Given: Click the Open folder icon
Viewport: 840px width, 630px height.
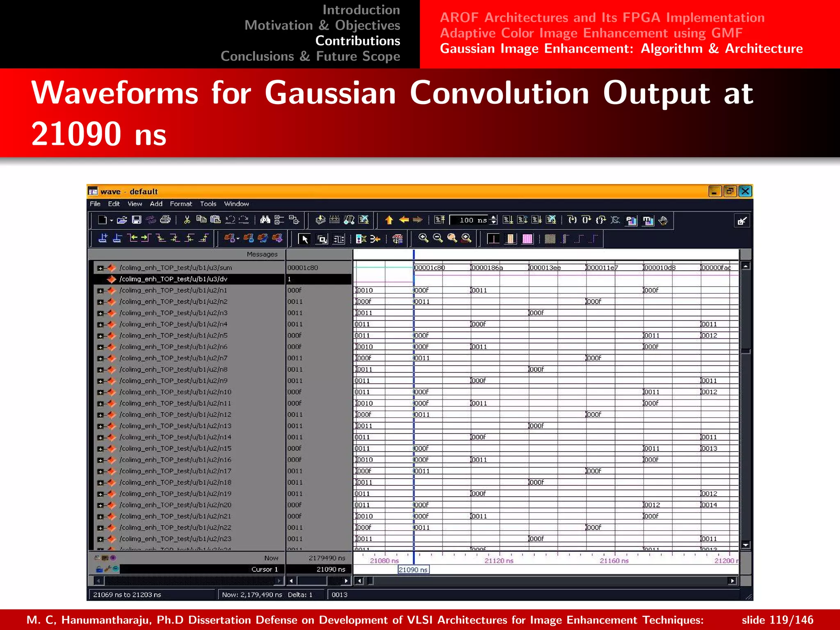Looking at the screenshot, I should [122, 220].
